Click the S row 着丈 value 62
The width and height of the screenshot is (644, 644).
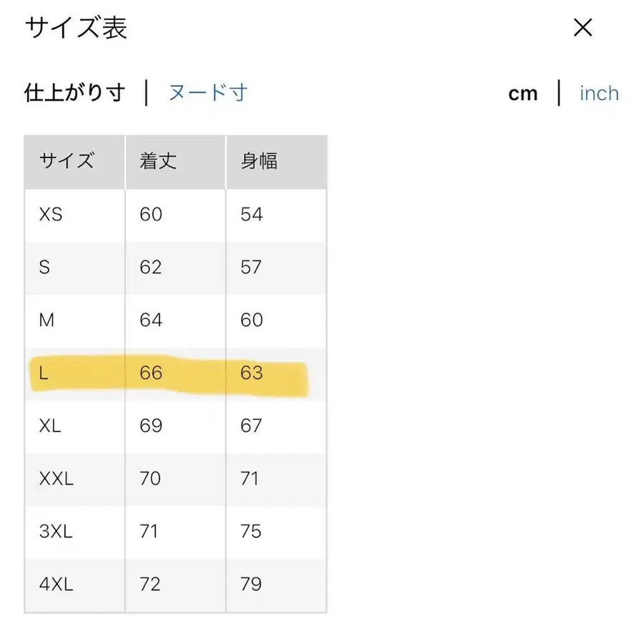click(x=150, y=268)
